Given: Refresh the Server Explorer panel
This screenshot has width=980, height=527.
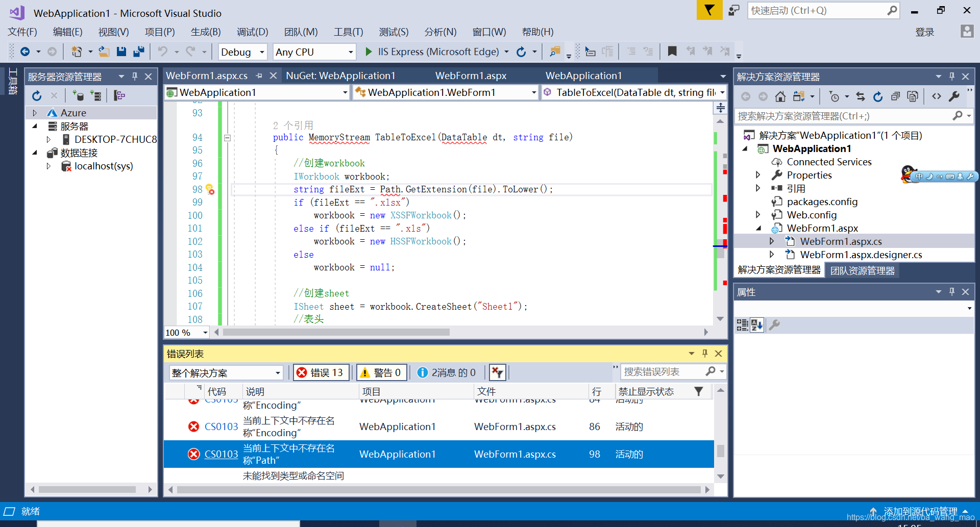Looking at the screenshot, I should tap(37, 95).
